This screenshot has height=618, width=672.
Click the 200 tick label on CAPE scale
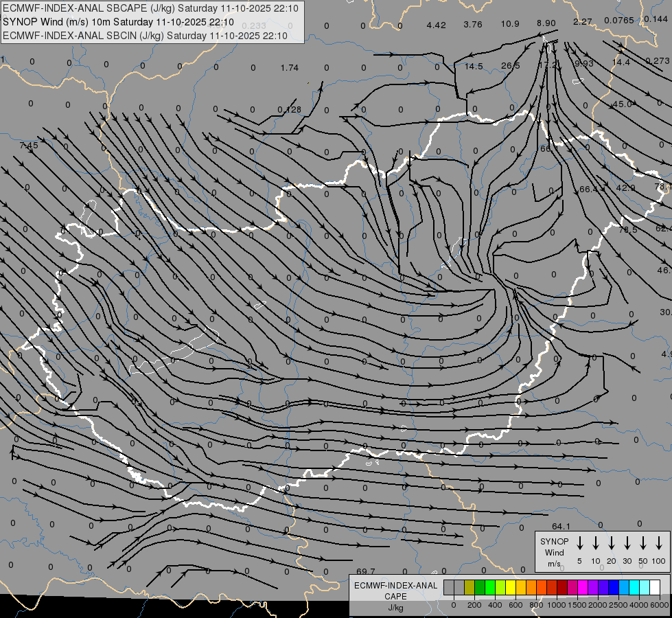tap(474, 605)
